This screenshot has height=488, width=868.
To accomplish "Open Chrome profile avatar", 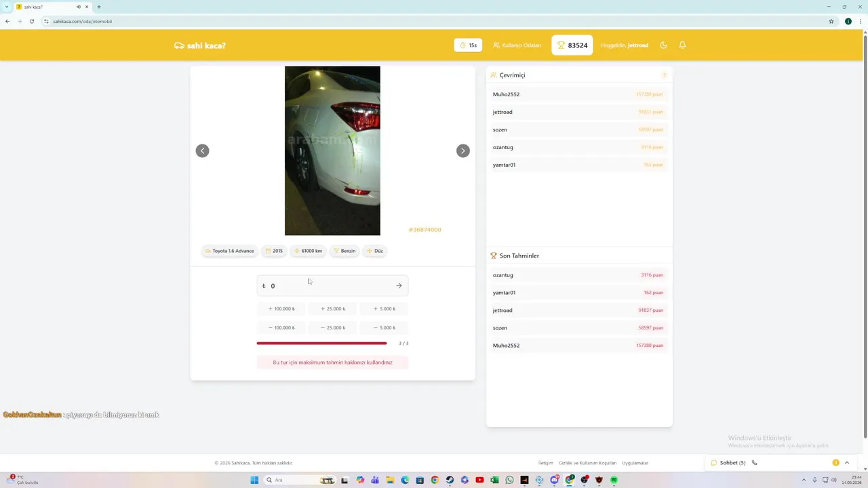I will (x=848, y=21).
